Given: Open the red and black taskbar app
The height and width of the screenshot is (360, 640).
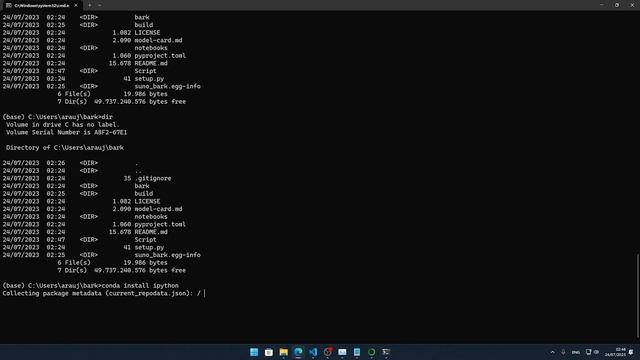Looking at the screenshot, I should 327,352.
